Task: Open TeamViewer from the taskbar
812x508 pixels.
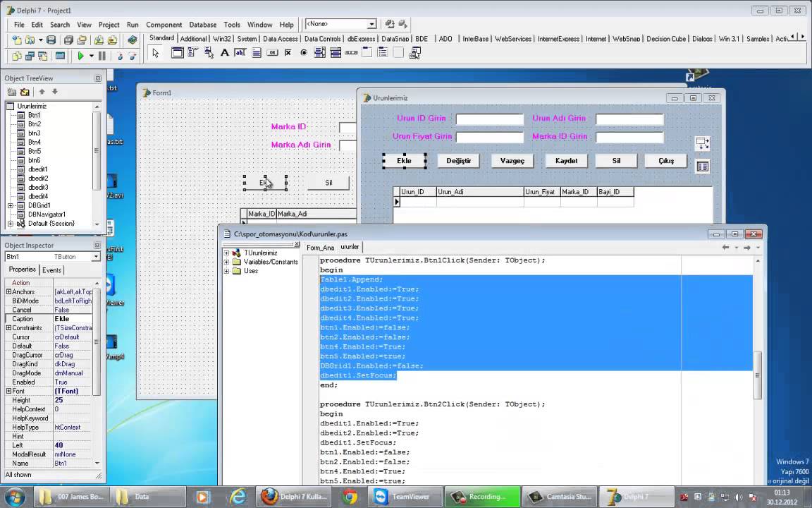Action: pos(407,497)
